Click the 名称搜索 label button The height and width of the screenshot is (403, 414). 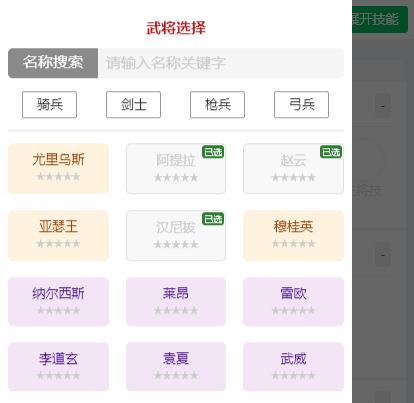(x=53, y=63)
